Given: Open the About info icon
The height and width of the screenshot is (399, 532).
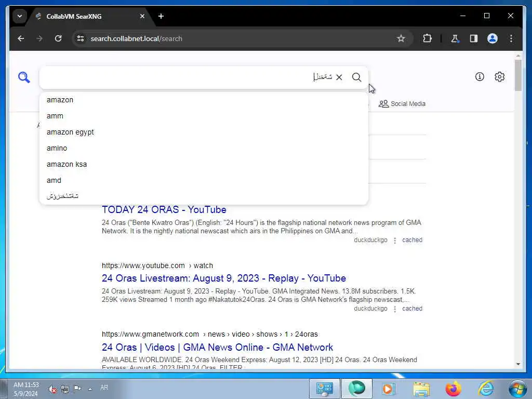Looking at the screenshot, I should [x=480, y=77].
